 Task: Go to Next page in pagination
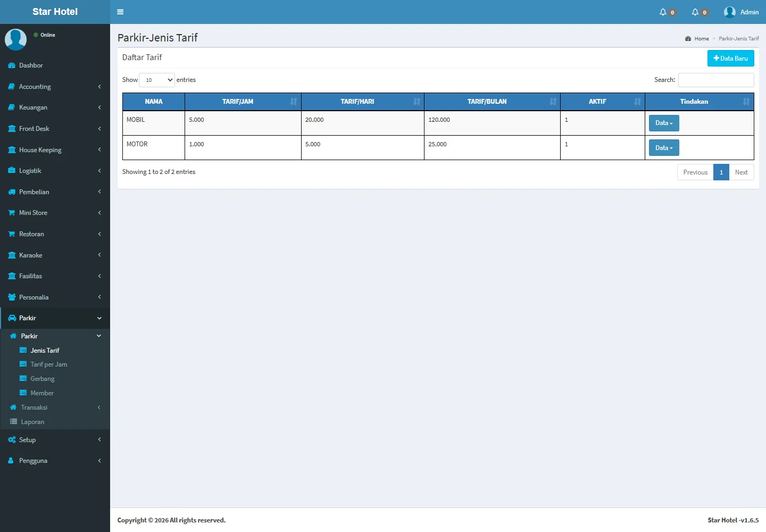pos(741,172)
